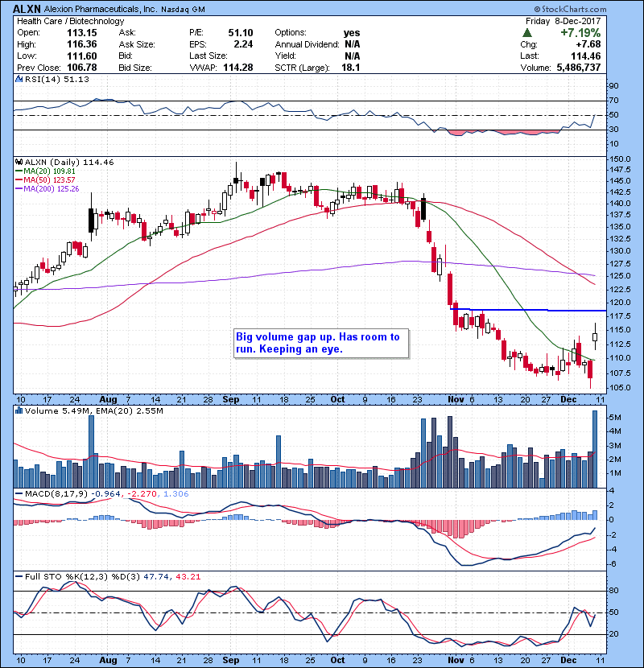Select the purple MA(200) legend line marker

pyautogui.click(x=19, y=188)
